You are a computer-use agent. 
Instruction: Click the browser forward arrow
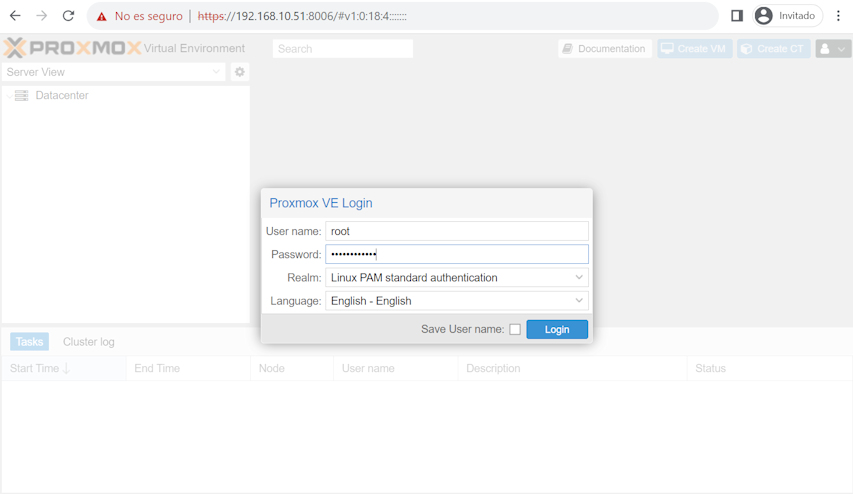[x=41, y=16]
